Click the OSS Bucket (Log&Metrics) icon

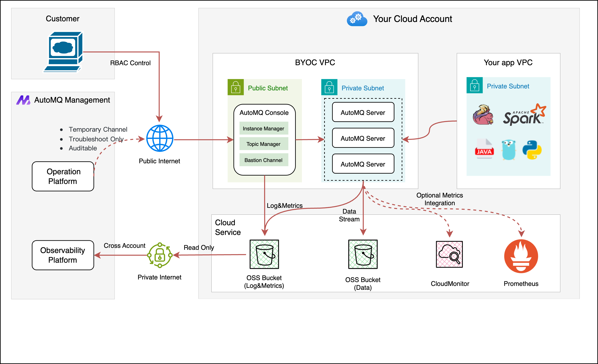[264, 254]
